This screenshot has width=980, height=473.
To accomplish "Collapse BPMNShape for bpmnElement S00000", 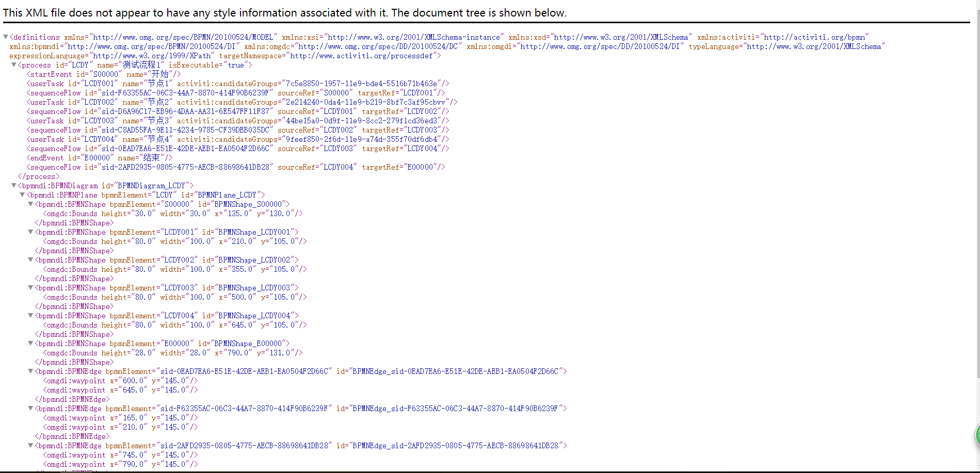I will tap(30, 204).
